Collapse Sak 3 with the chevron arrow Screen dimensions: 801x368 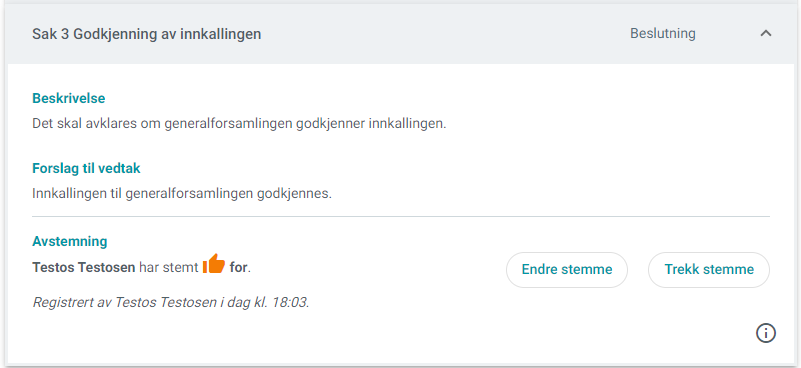(x=765, y=34)
